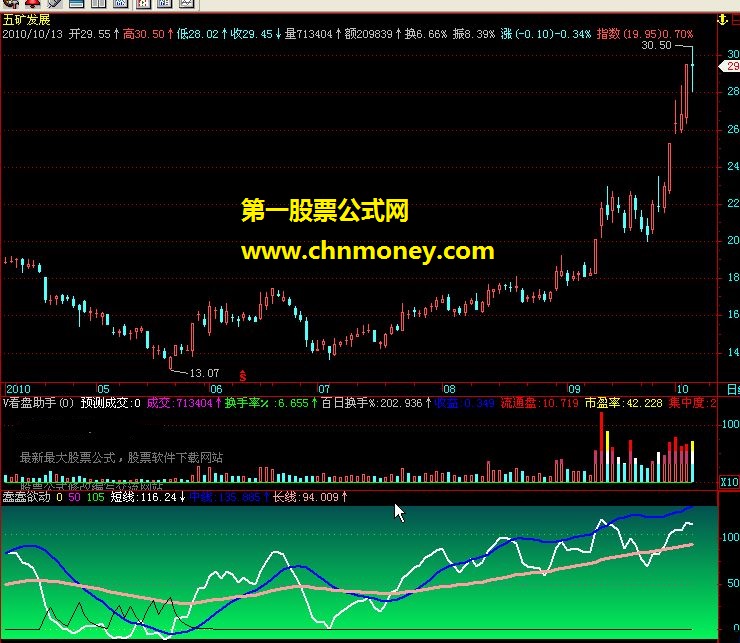740x643 pixels.
Task: Click the 流通盘:10.719 value
Action: click(x=539, y=403)
